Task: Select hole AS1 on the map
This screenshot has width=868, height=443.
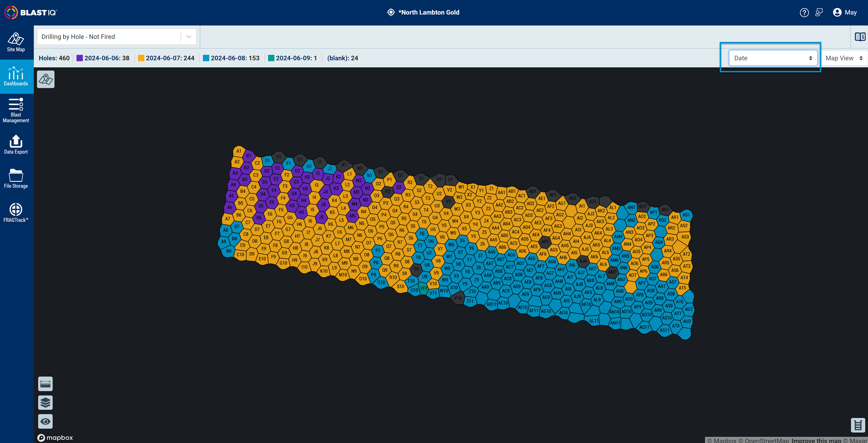Action: click(x=686, y=215)
